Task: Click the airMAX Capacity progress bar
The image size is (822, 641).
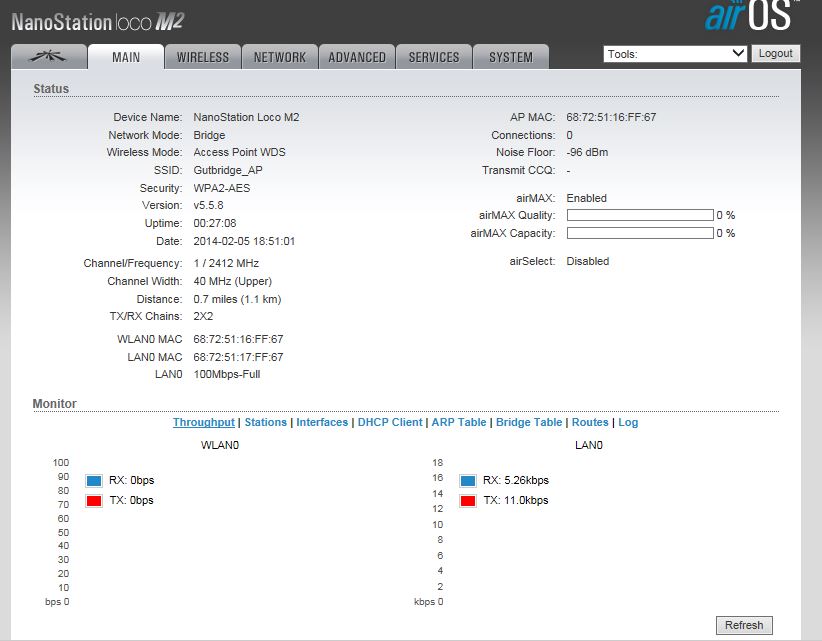Action: point(640,233)
